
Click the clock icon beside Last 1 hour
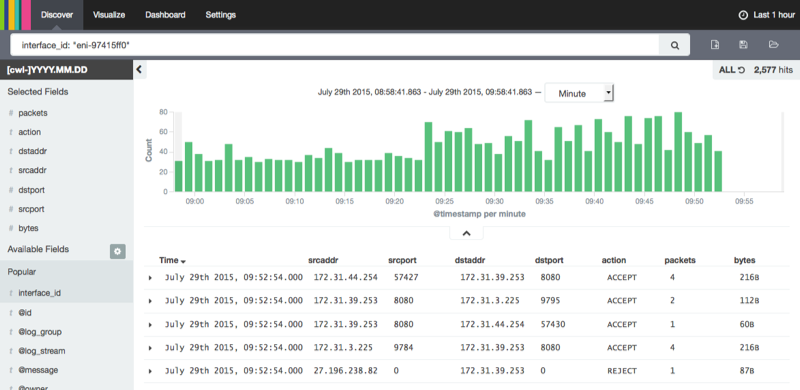point(743,15)
